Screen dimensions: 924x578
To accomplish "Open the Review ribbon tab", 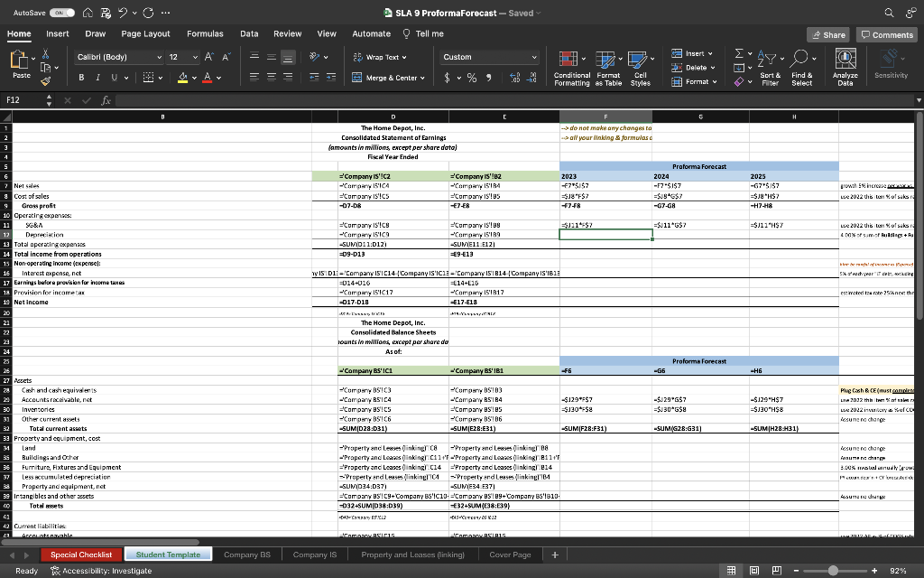I will (x=288, y=33).
